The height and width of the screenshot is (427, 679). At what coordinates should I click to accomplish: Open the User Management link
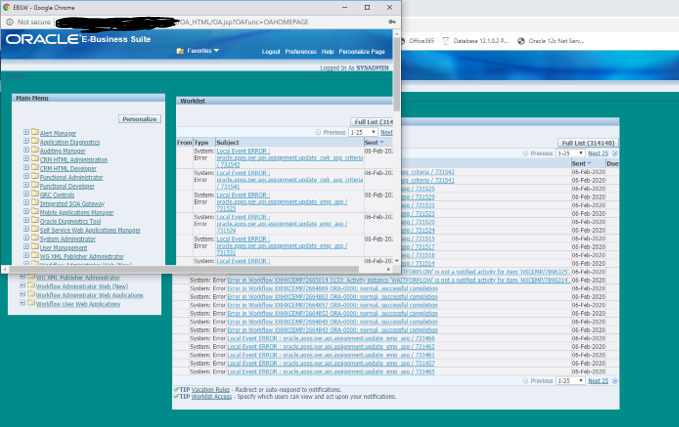click(63, 248)
